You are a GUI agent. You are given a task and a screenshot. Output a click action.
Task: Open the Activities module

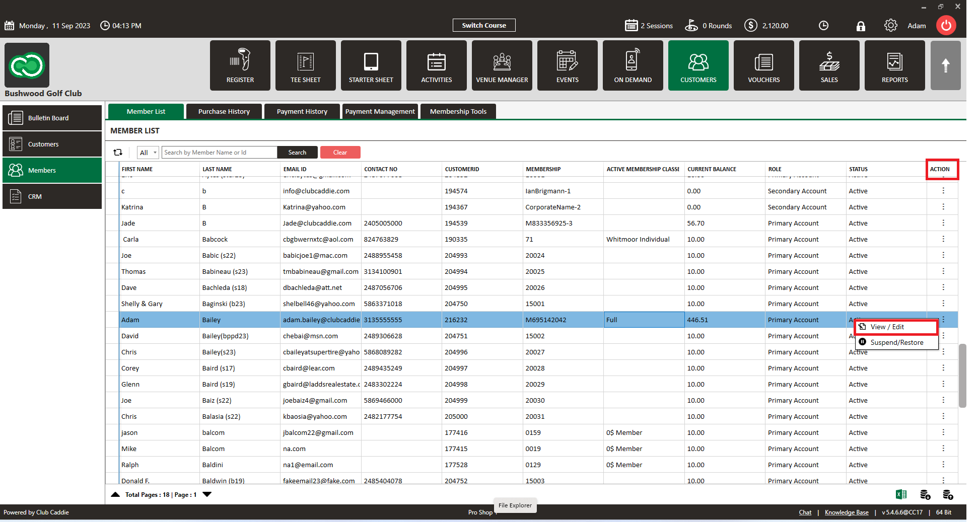tap(436, 65)
